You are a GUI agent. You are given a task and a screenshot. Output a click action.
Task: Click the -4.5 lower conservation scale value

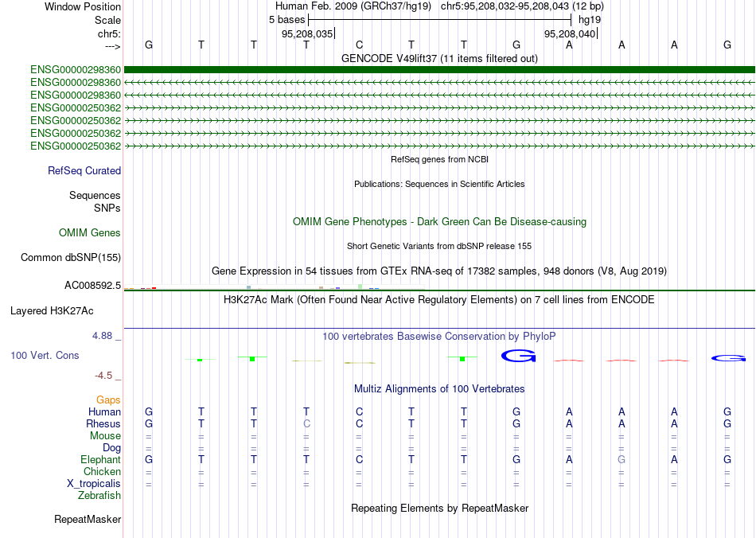click(103, 376)
